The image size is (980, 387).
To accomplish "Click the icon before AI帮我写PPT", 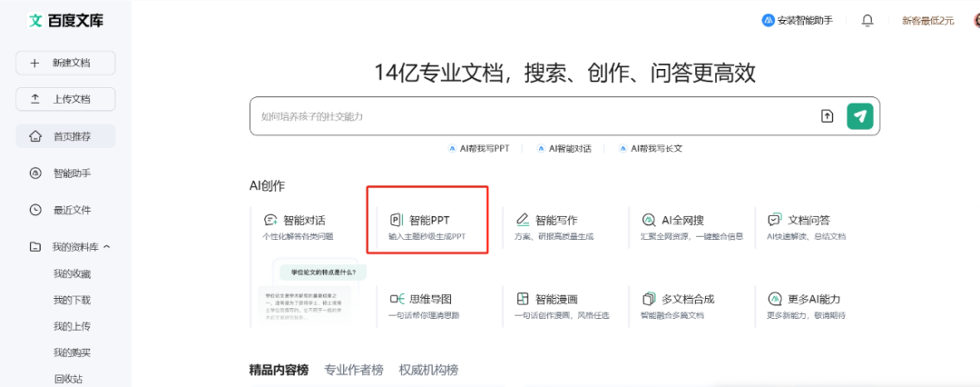I will [453, 148].
